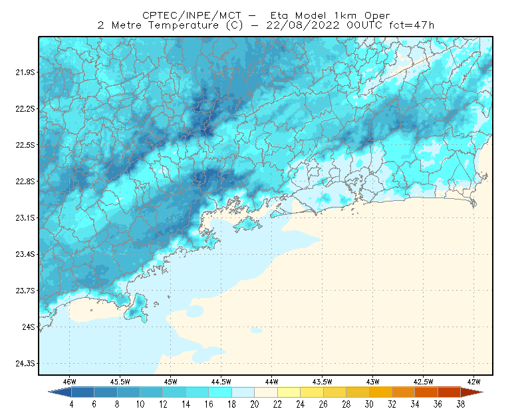Click the 36–38 dark red legend swatch
The width and height of the screenshot is (532, 411).
tap(450, 392)
